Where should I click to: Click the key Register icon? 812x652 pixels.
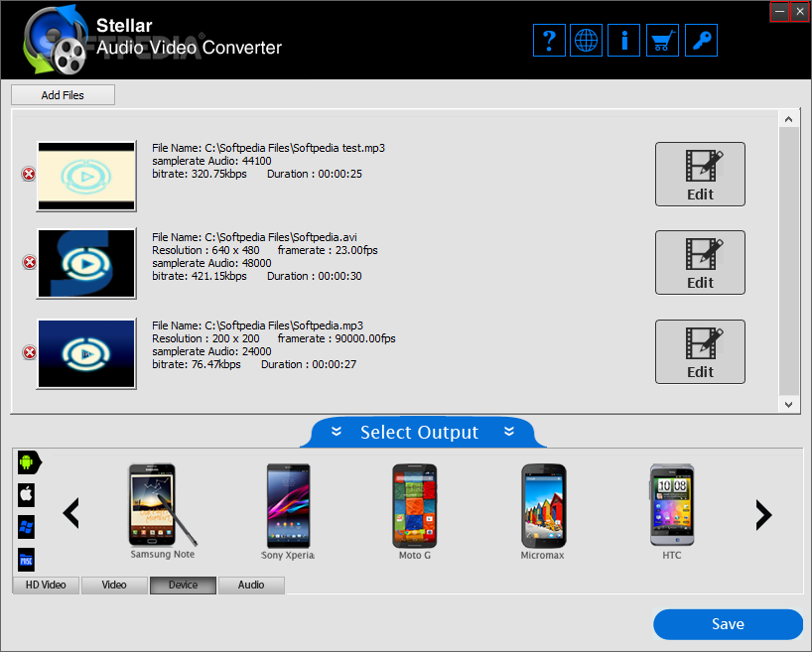tap(701, 41)
